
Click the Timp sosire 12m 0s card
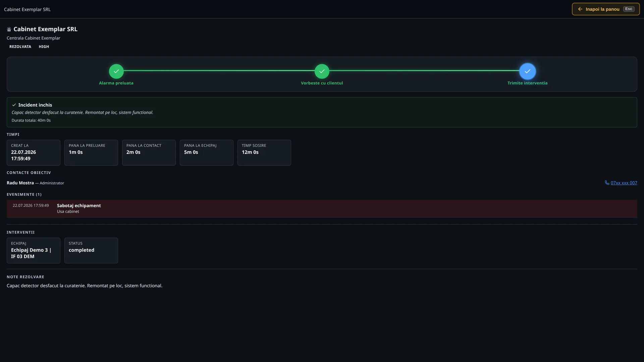tap(264, 153)
